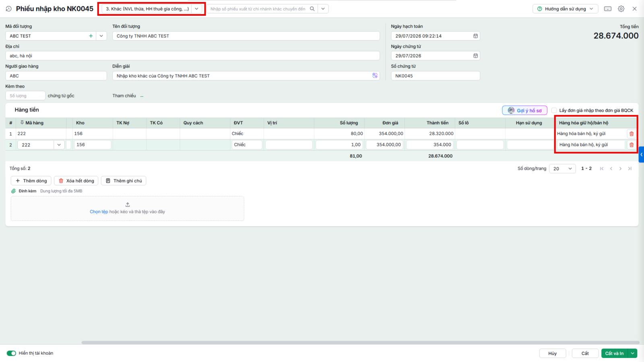Click the Diễn giải text field
This screenshot has height=362, width=644.
242,76
